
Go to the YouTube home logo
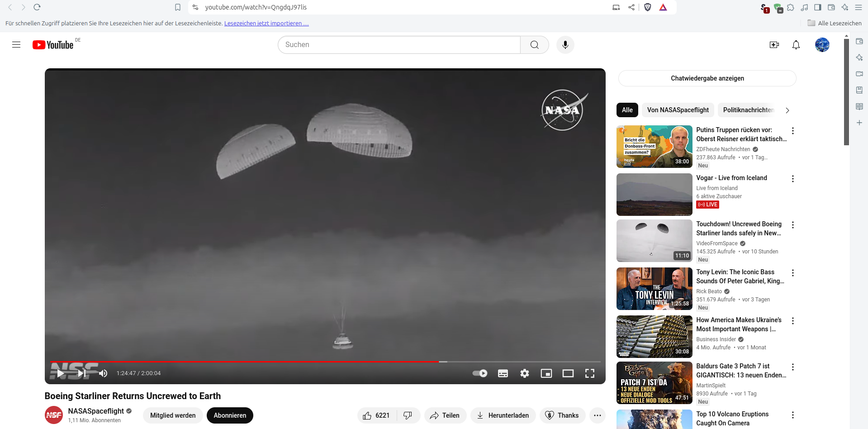point(53,45)
